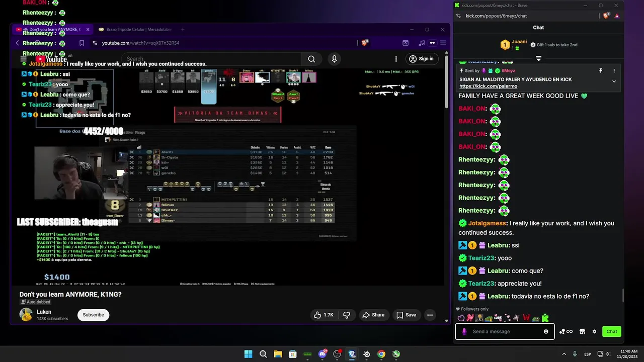644x362 pixels.
Task: Click 6Meyz username in pinned message
Action: pos(508,71)
